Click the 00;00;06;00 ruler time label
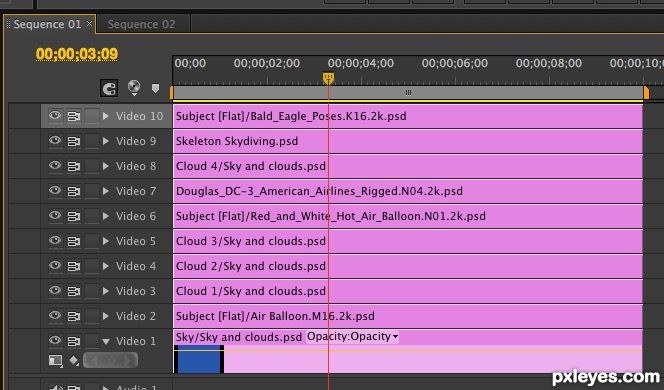 point(454,64)
